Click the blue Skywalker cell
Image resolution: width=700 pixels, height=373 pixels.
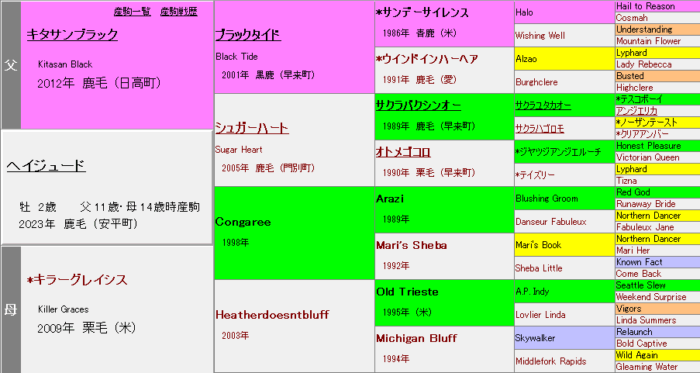click(x=564, y=338)
